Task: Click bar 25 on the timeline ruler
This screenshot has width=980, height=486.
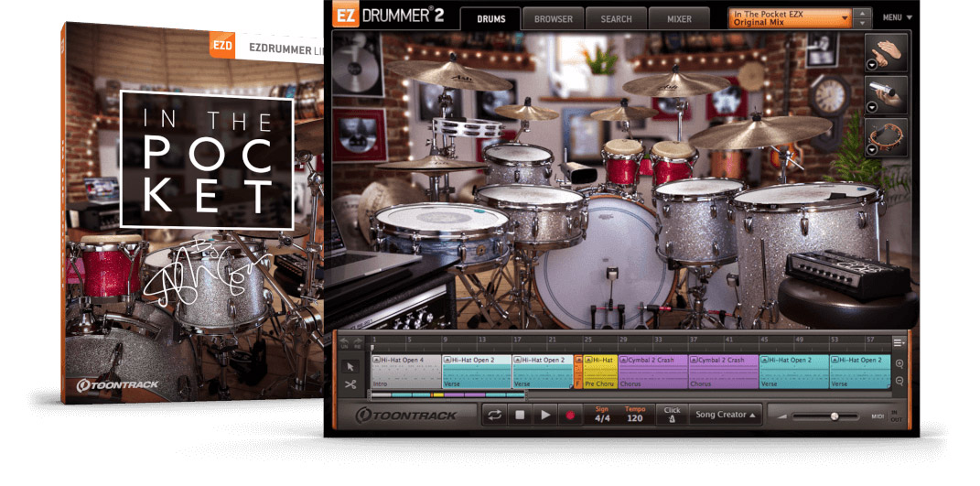Action: tap(587, 340)
